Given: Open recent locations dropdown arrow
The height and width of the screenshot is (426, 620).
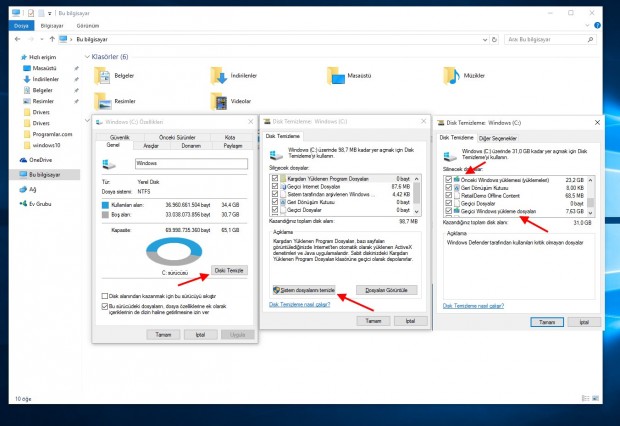Looking at the screenshot, I should click(42, 39).
